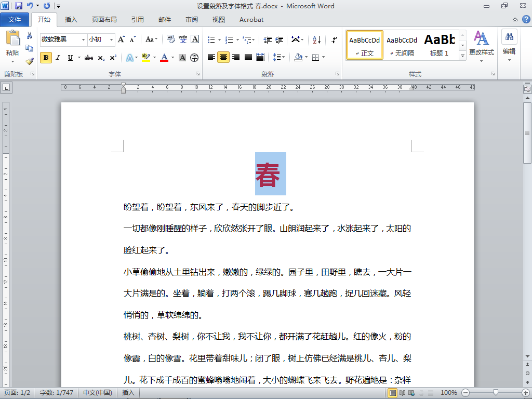The width and height of the screenshot is (532, 399).
Task: Open font name dropdown showing 微软雅黑
Action: 83,39
